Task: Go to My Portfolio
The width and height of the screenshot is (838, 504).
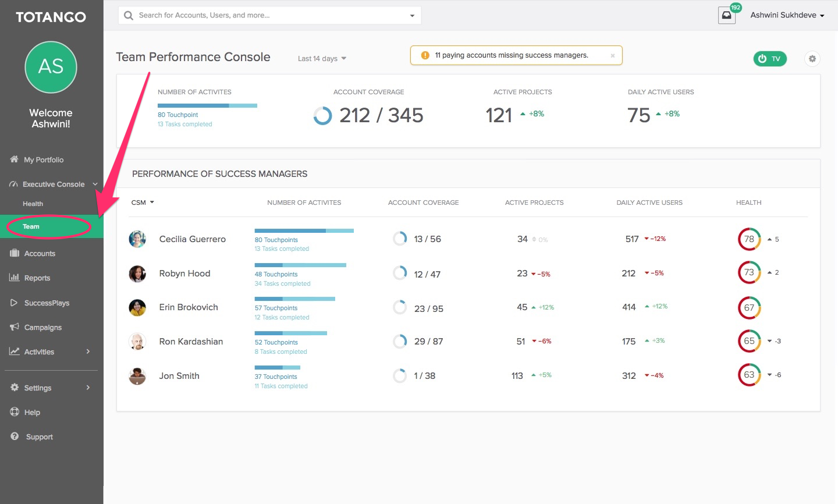Action: pos(44,159)
